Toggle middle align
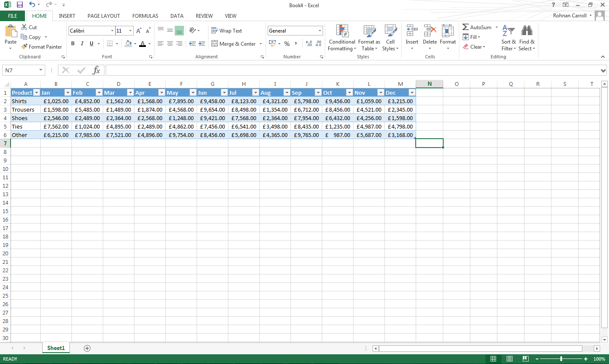 tap(170, 30)
